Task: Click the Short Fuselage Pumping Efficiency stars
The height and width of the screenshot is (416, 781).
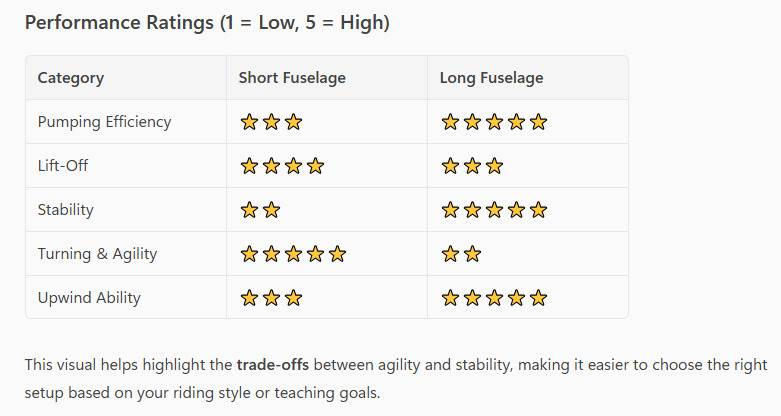Action: [271, 122]
